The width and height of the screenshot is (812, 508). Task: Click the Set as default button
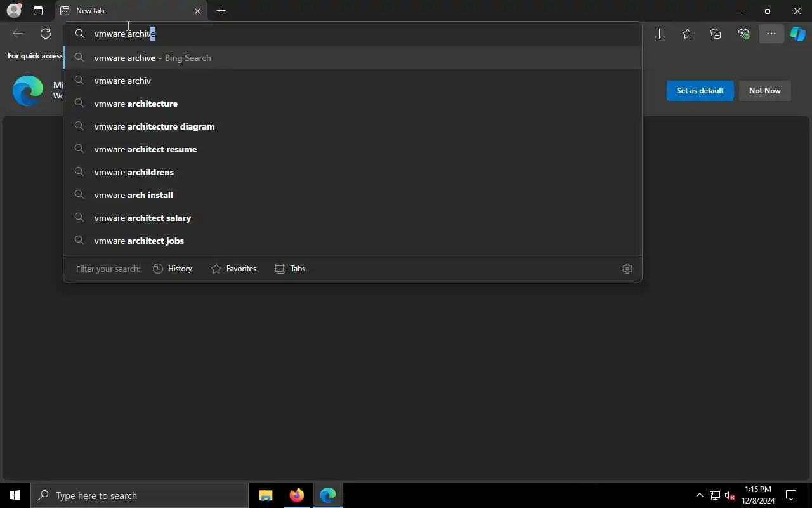tap(700, 91)
